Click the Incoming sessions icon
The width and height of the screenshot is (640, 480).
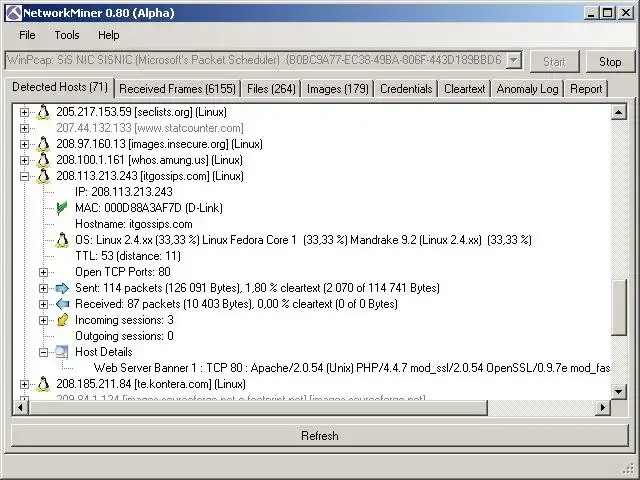point(62,320)
